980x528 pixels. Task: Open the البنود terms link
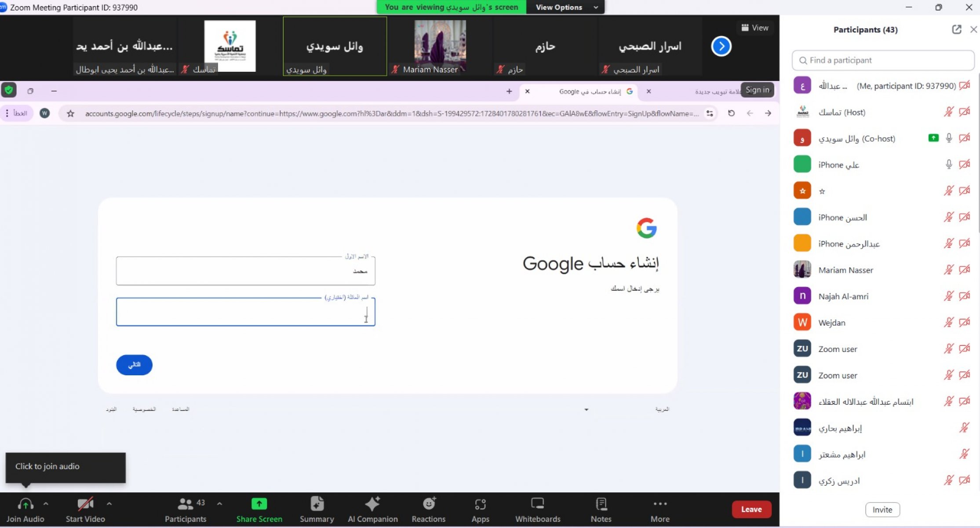[111, 409]
